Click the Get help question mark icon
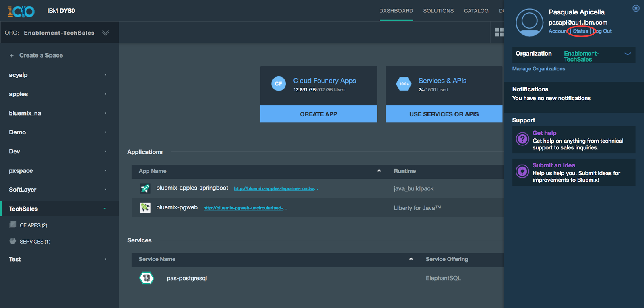Screen dimensions: 644x308 pyautogui.click(x=522, y=139)
